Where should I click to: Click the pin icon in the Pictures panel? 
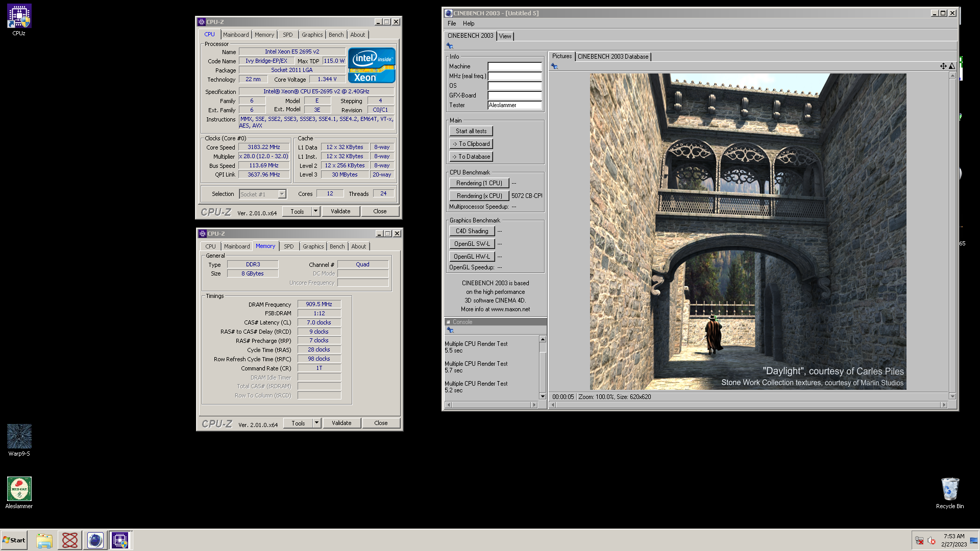tap(554, 66)
